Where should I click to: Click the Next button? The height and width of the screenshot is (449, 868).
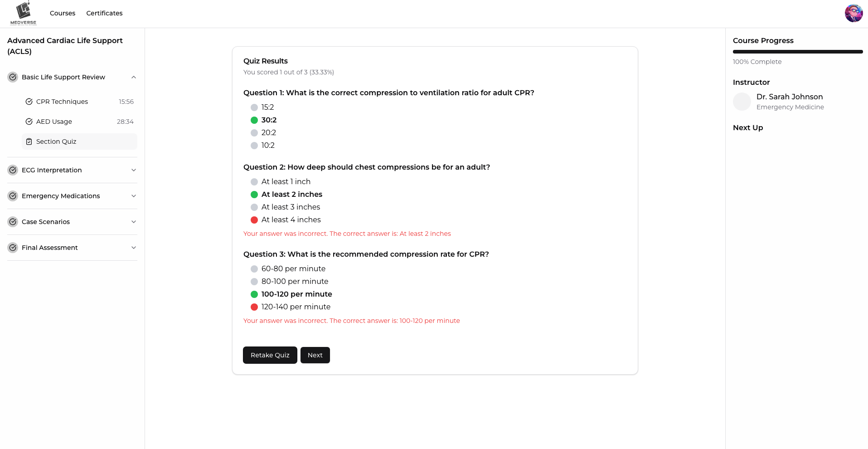point(315,355)
